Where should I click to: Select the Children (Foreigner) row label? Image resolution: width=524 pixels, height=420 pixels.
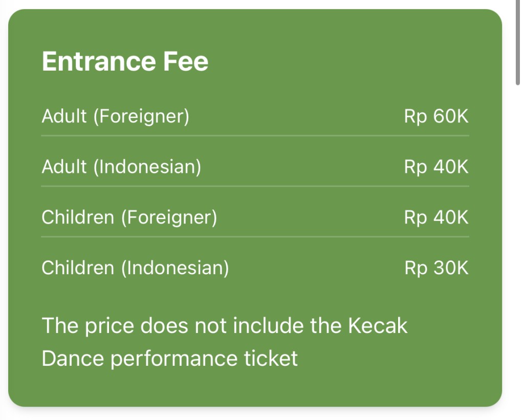129,217
